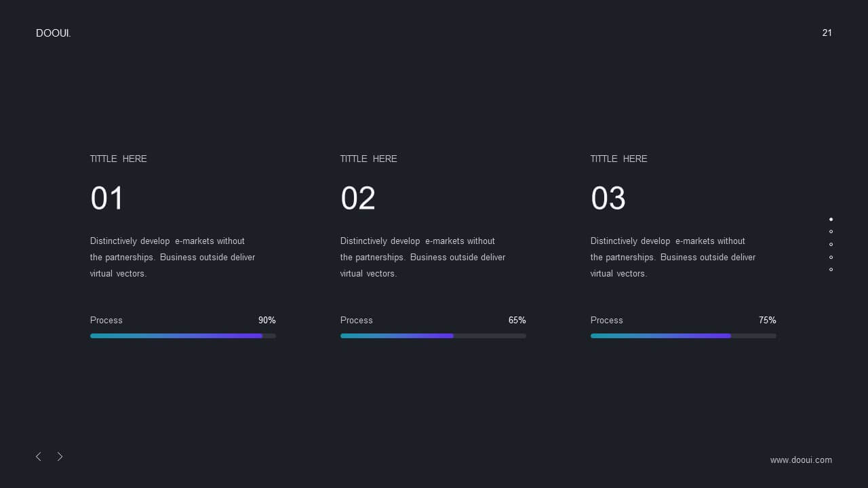Select the fourth pagination dot

[831, 257]
